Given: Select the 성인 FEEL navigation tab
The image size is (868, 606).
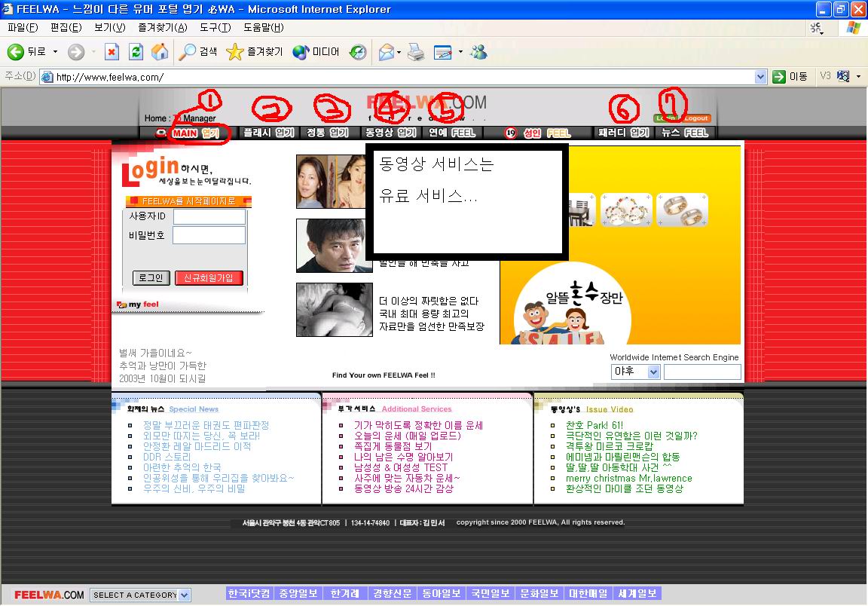Looking at the screenshot, I should tap(537, 133).
